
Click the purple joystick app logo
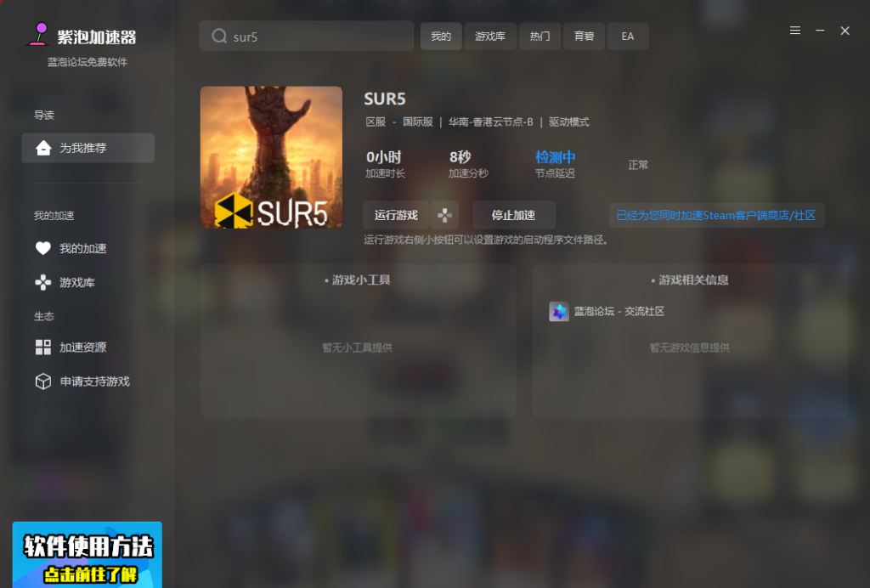[x=39, y=34]
